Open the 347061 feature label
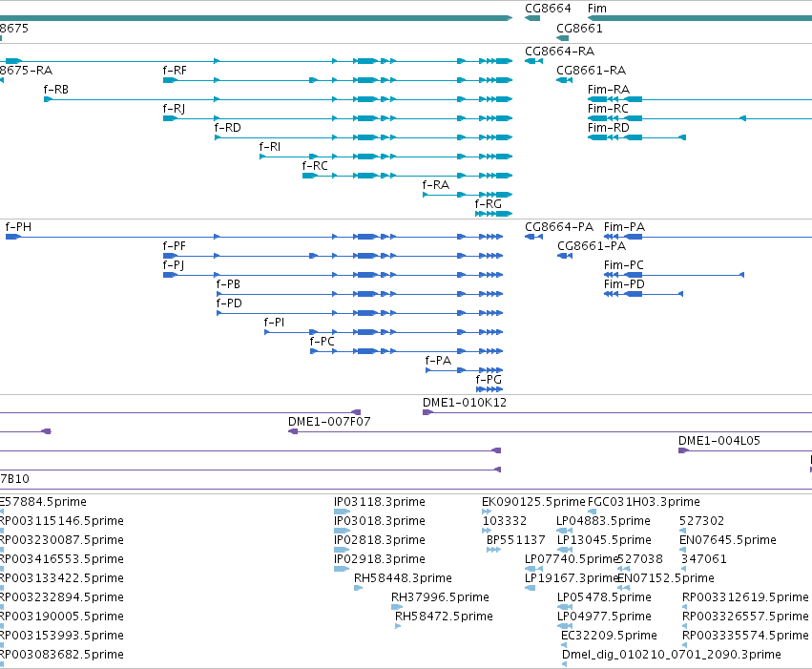Image resolution: width=812 pixels, height=669 pixels. 704,559
